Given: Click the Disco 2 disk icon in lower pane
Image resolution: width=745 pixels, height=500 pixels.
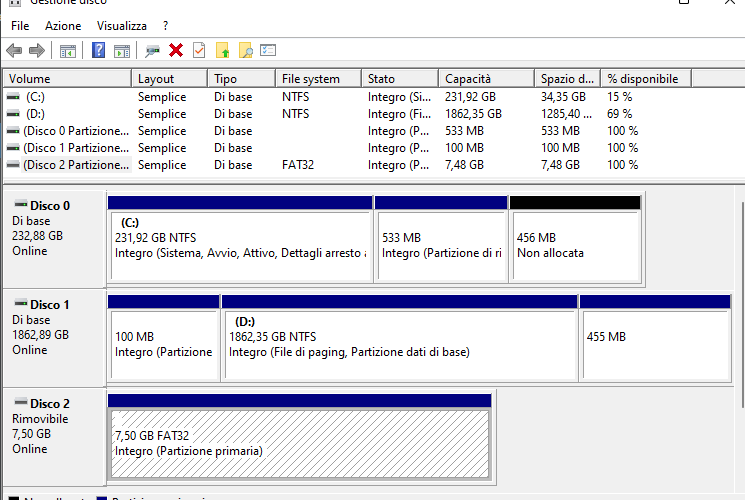Looking at the screenshot, I should point(21,403).
